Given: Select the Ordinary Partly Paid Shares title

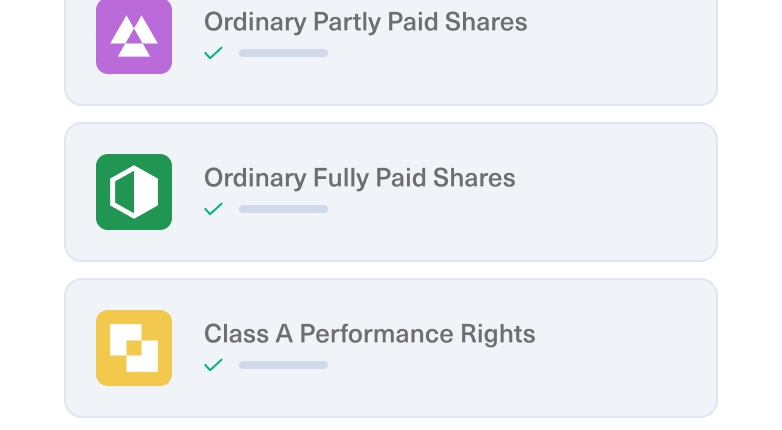Looking at the screenshot, I should (366, 22).
